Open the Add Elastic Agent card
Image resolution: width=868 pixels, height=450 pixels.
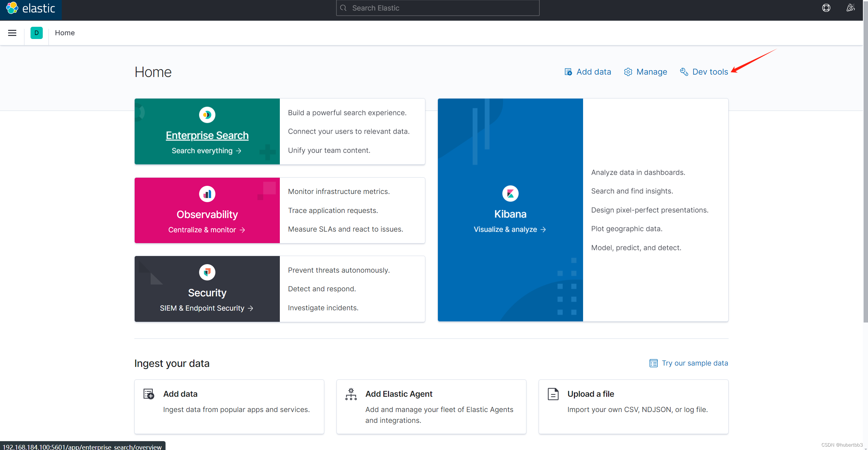(431, 406)
